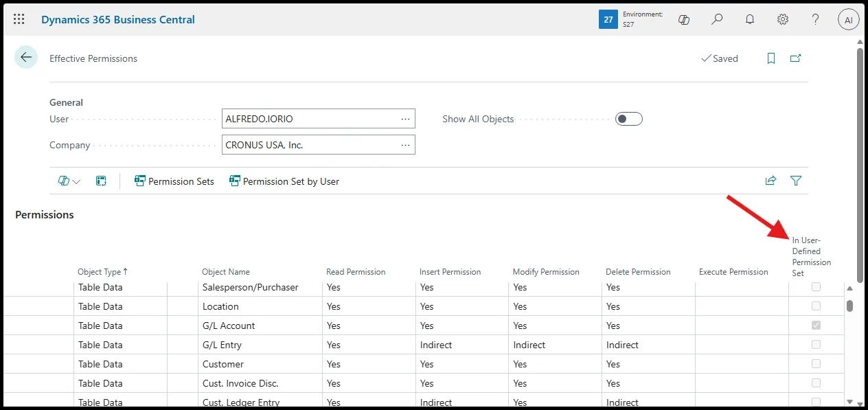Image resolution: width=868 pixels, height=410 pixels.
Task: Open the AI user account avatar
Action: pyautogui.click(x=849, y=20)
